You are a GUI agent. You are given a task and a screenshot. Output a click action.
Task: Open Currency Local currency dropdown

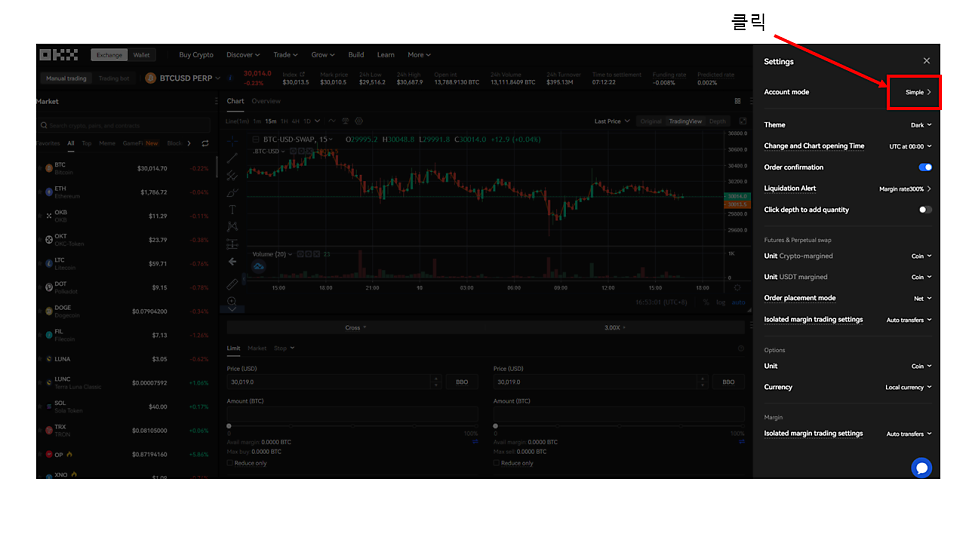coord(908,388)
